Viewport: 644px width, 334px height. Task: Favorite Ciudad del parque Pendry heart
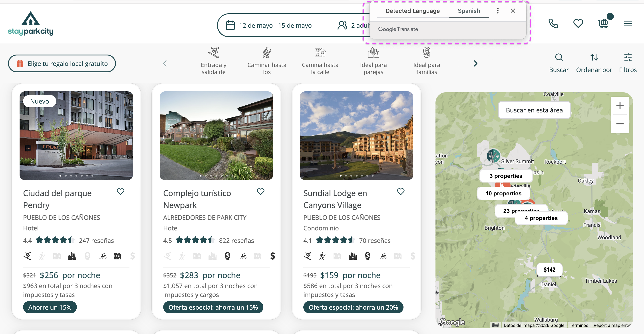(121, 191)
